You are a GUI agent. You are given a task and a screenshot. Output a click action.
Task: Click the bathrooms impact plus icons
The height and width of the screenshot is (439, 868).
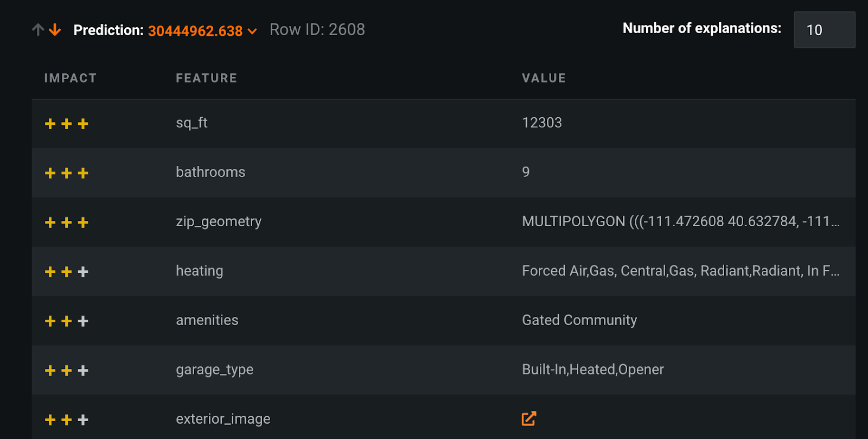point(66,173)
